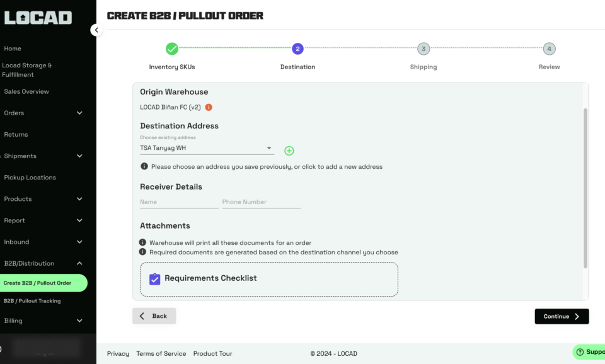Click the Continue button
This screenshot has width=605, height=364.
[562, 316]
